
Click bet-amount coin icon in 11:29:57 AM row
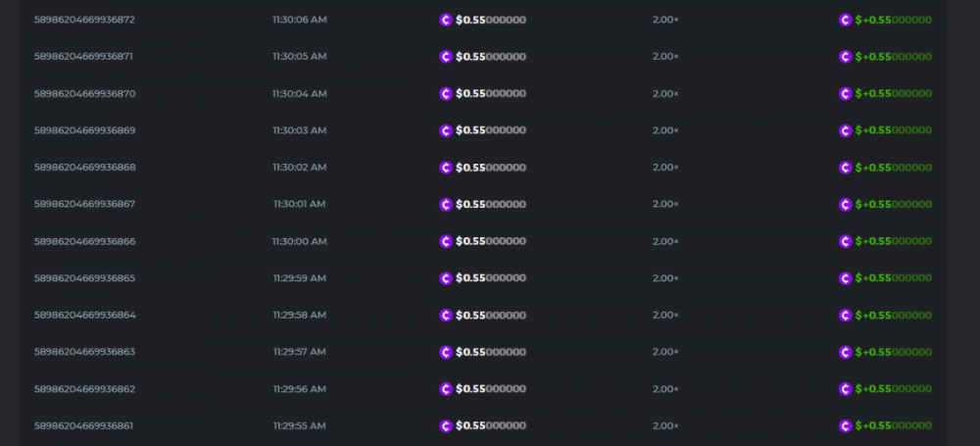coord(446,352)
